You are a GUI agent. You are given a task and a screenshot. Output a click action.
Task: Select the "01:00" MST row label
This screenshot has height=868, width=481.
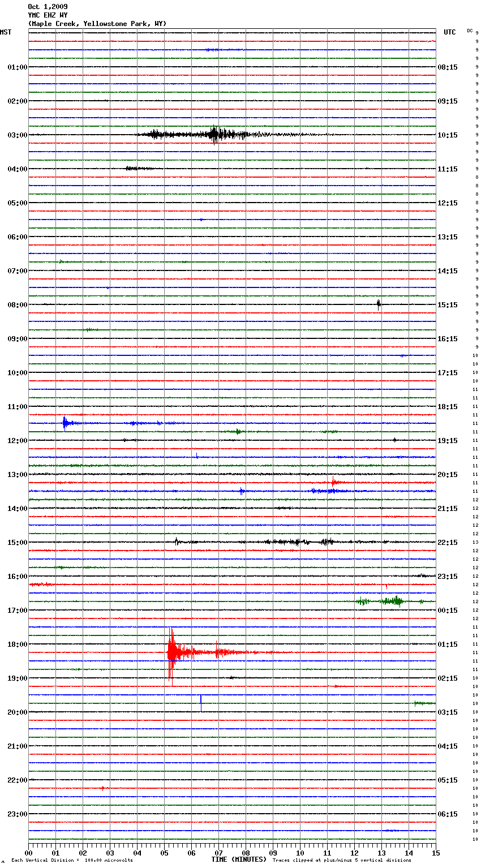17,67
